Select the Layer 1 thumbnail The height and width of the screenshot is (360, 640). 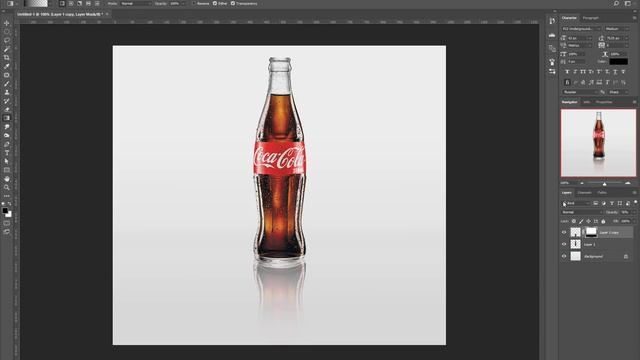576,244
